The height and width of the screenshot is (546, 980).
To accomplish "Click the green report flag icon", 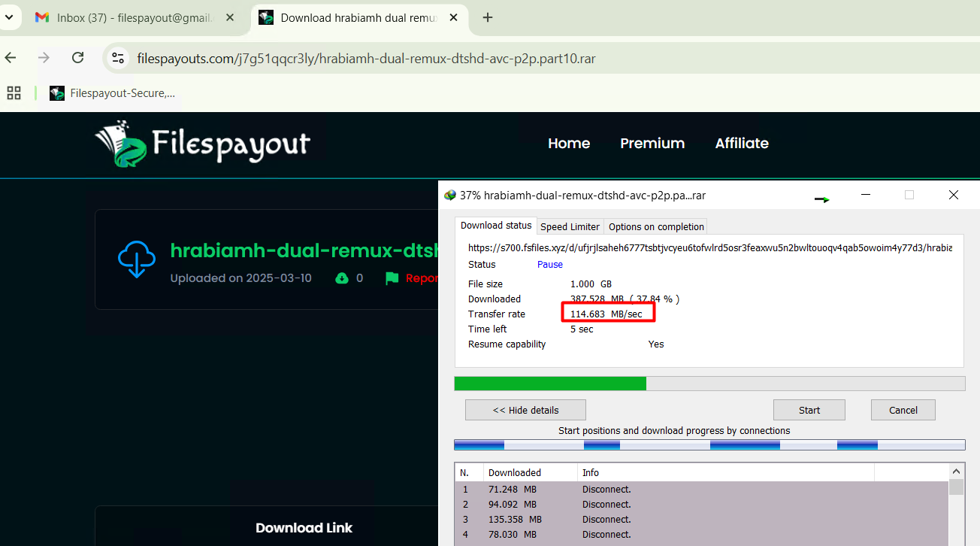I will pyautogui.click(x=392, y=278).
